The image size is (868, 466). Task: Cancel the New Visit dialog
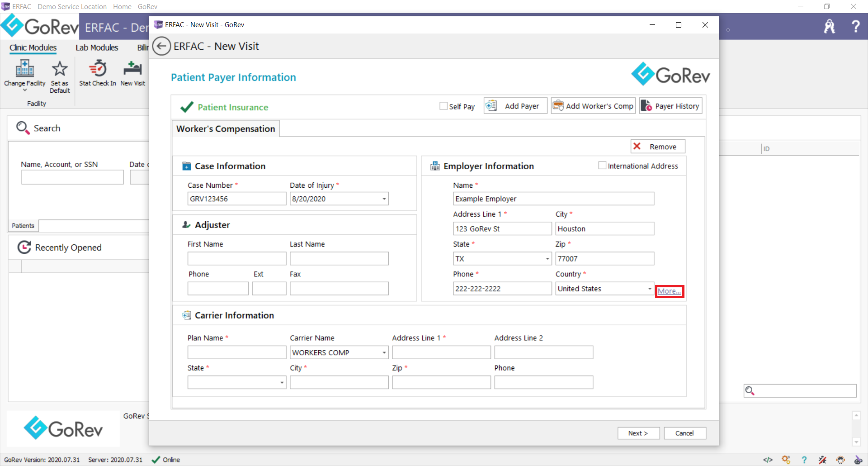coord(684,433)
